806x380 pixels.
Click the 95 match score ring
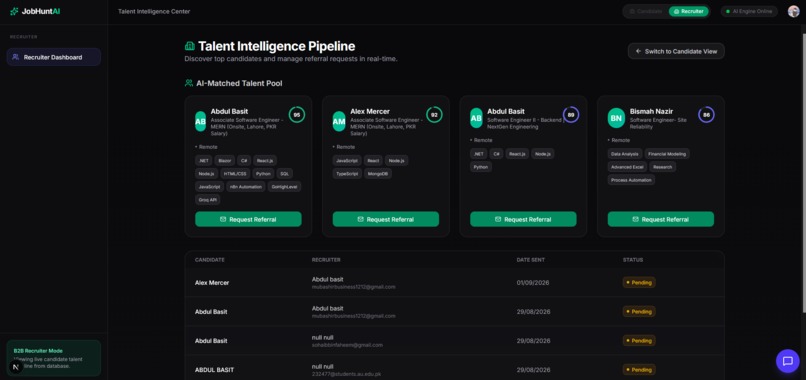[x=297, y=115]
